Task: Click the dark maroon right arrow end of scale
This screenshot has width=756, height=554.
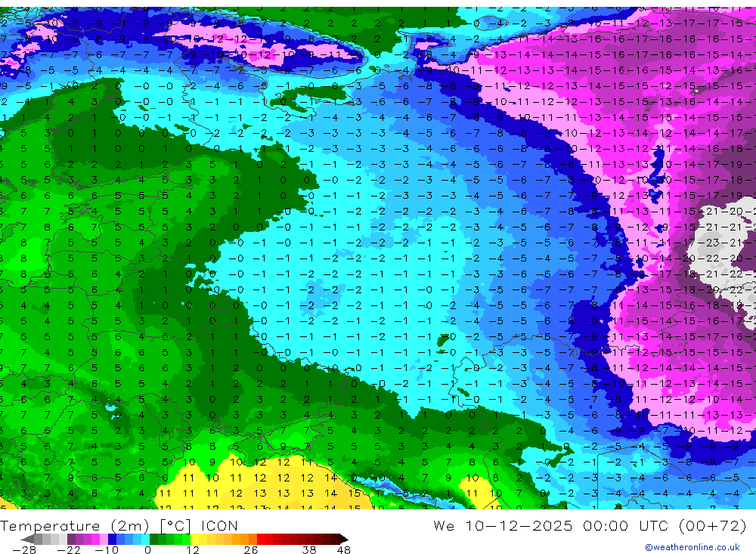Action: [x=344, y=540]
